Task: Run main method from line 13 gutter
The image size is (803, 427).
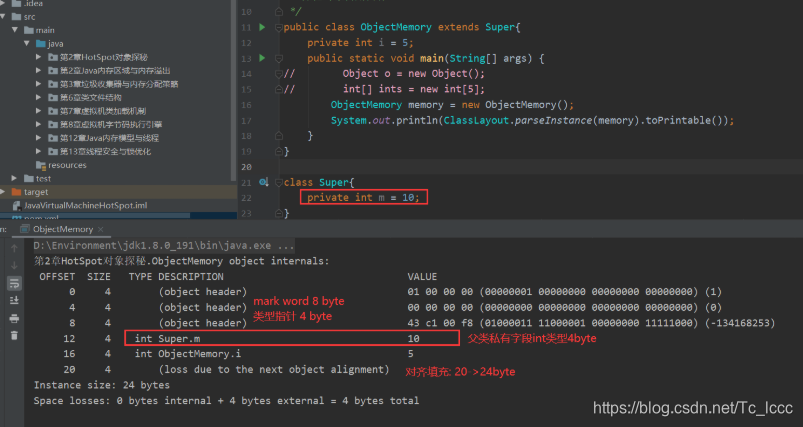Action: pyautogui.click(x=262, y=58)
